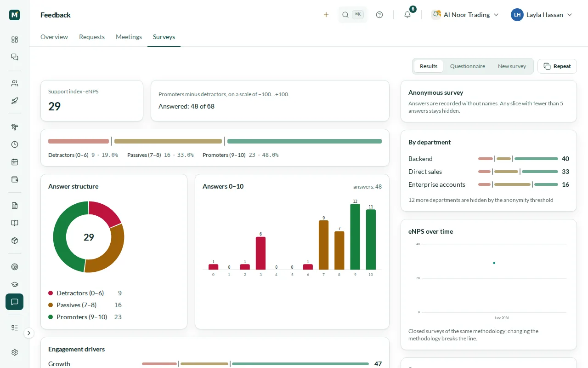
Task: Click the Enterprise accounts department row
Action: click(489, 184)
